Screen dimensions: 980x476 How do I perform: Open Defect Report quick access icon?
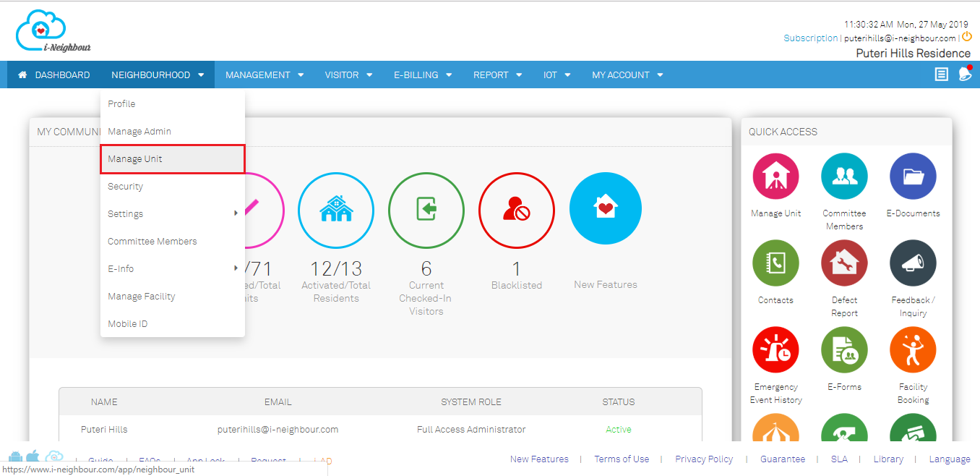point(844,263)
